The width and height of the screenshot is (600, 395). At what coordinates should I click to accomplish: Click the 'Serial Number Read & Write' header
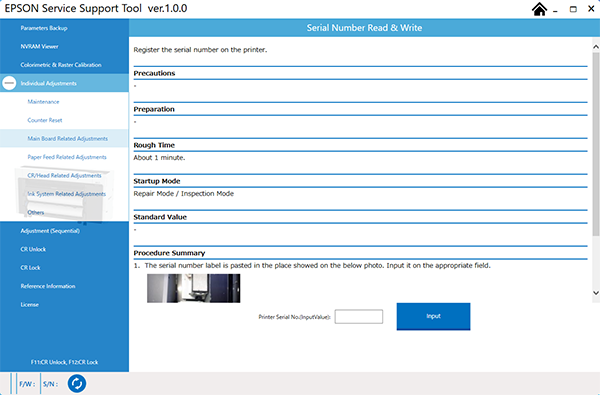(x=364, y=28)
